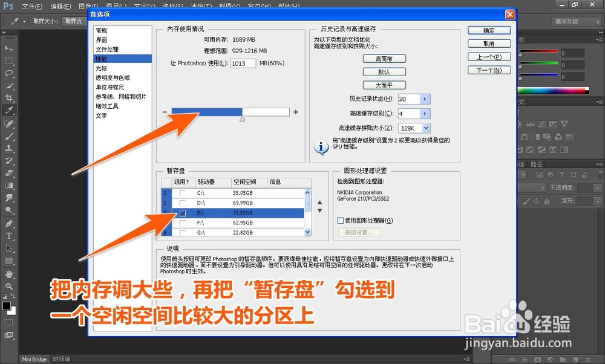Enable scratch disk G:\ checkbox
605x364 pixels.
pos(183,233)
